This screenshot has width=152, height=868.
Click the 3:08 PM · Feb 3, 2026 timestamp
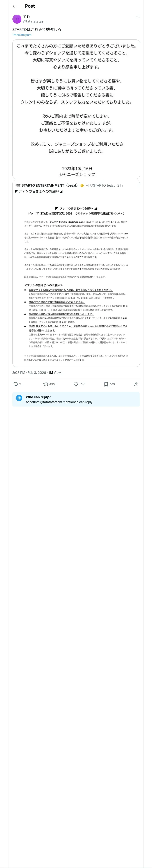pyautogui.click(x=29, y=373)
